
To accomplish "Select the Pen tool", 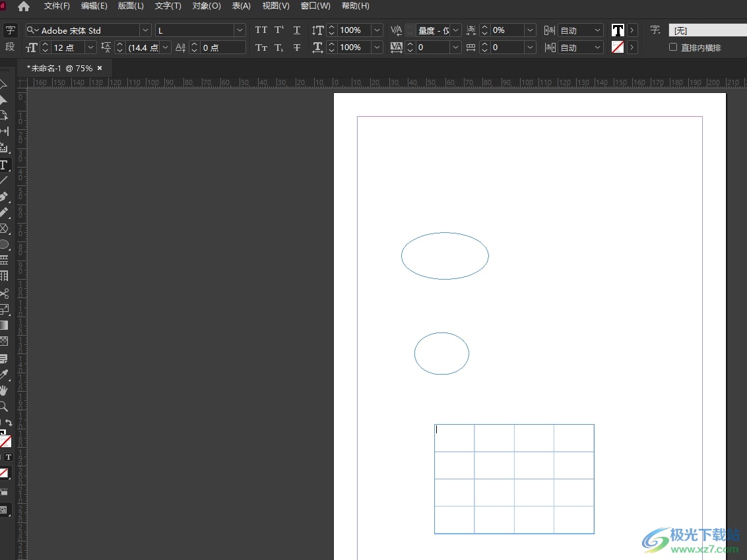I will pyautogui.click(x=4, y=197).
